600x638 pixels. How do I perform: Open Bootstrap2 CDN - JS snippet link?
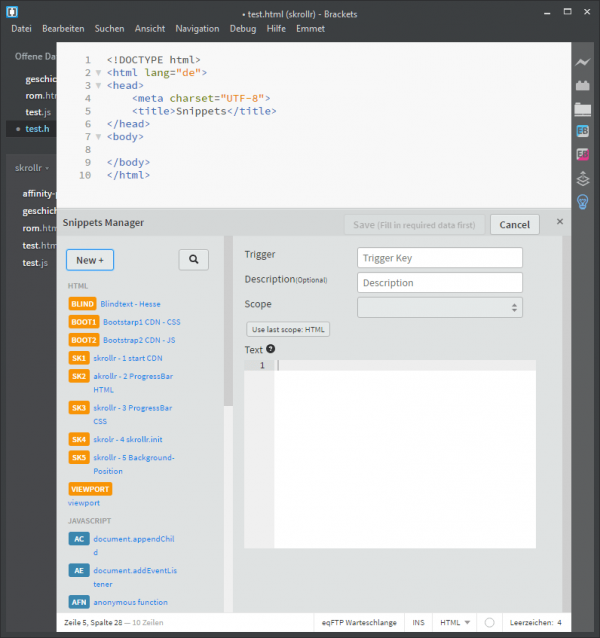coord(139,340)
